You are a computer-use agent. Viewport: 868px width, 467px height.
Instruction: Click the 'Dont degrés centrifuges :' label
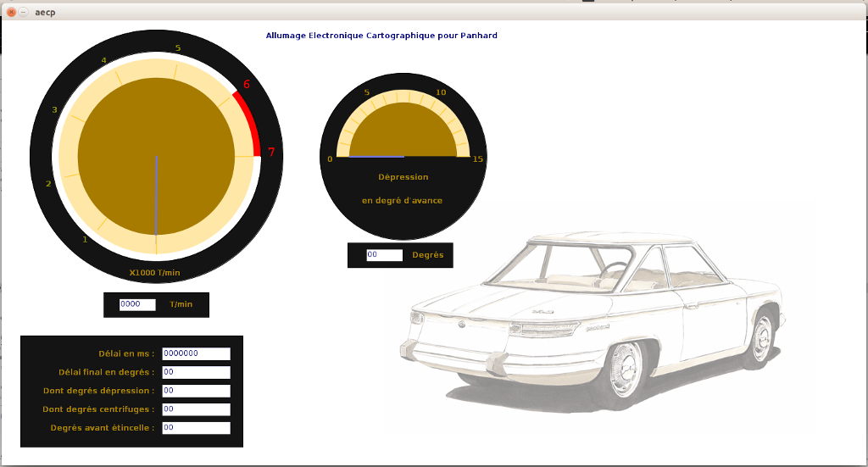point(98,409)
